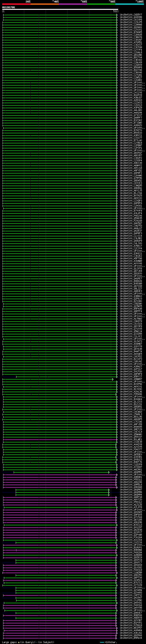This screenshot has width=146, height=644.
Task: Select the UniRef100_A8FBF9 label
Action: tap(131, 374)
